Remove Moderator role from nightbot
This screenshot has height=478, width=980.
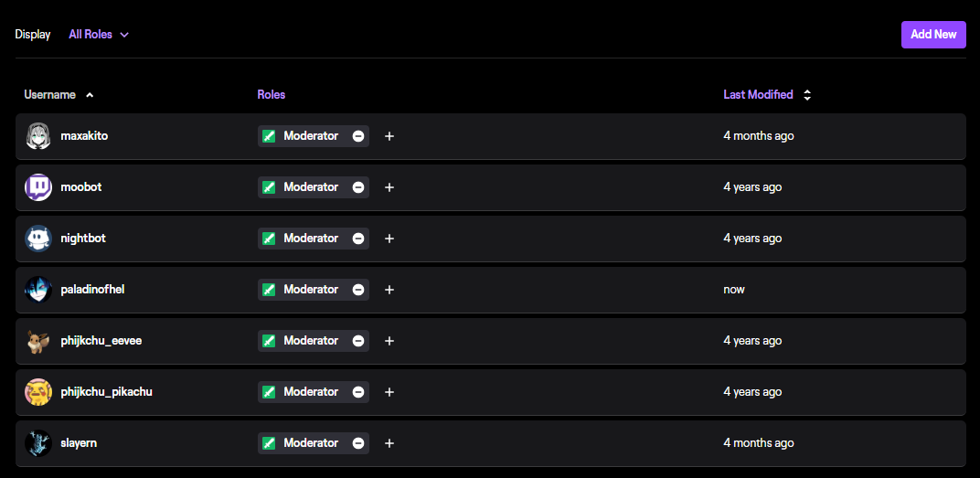coord(358,239)
